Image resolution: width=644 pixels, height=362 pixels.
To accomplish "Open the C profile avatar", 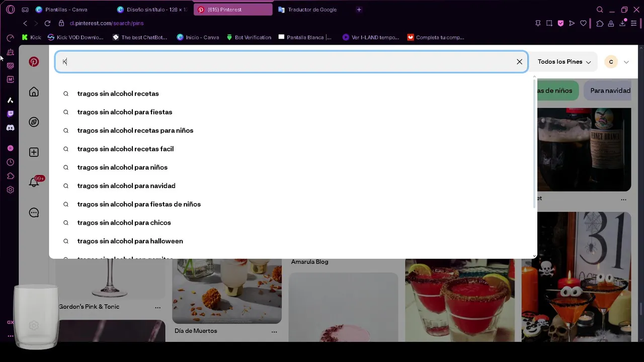I will point(611,62).
